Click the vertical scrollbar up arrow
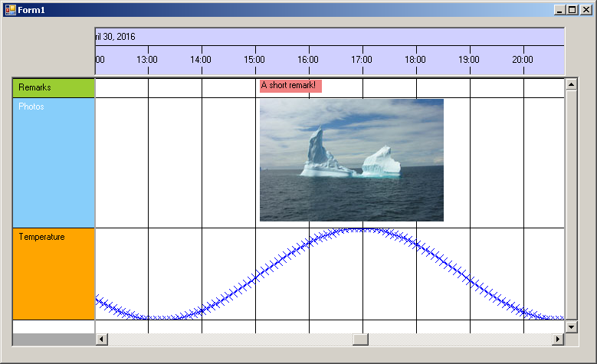597x364 pixels. (x=571, y=84)
